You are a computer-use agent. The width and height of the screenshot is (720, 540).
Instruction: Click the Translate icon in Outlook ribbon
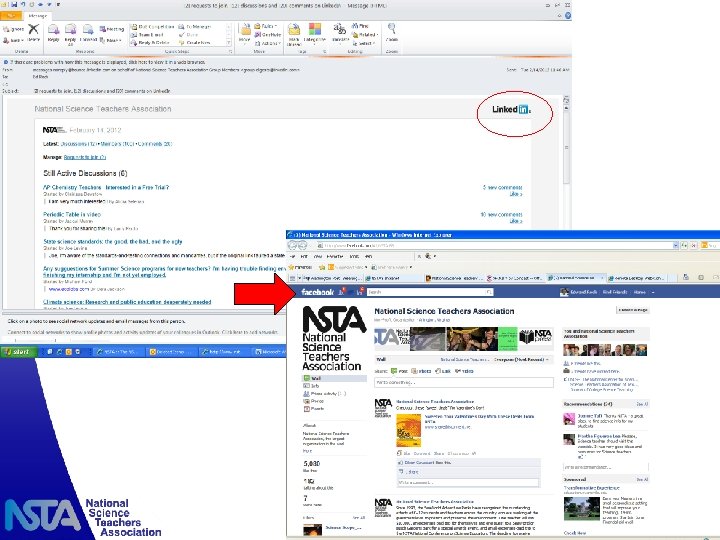pyautogui.click(x=340, y=29)
